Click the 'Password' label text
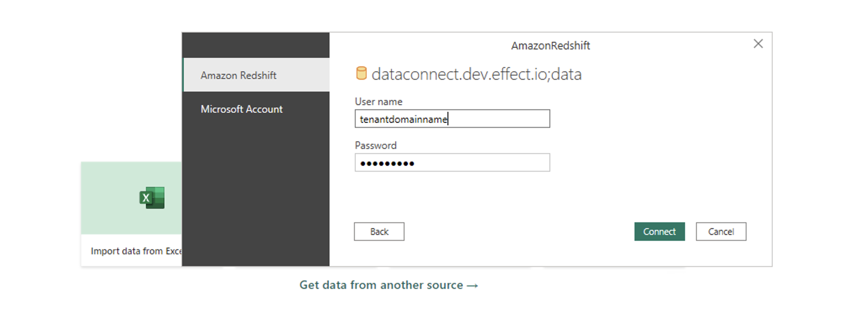Image resolution: width=868 pixels, height=313 pixels. click(375, 146)
